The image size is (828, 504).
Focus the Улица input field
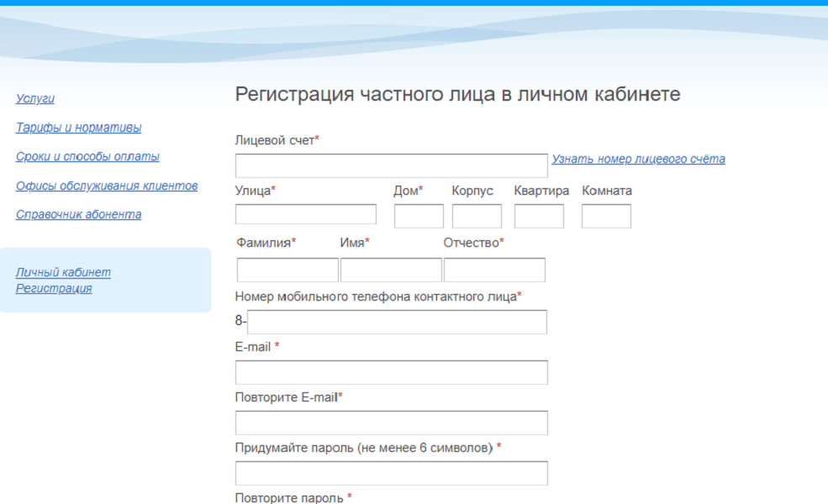pos(306,214)
